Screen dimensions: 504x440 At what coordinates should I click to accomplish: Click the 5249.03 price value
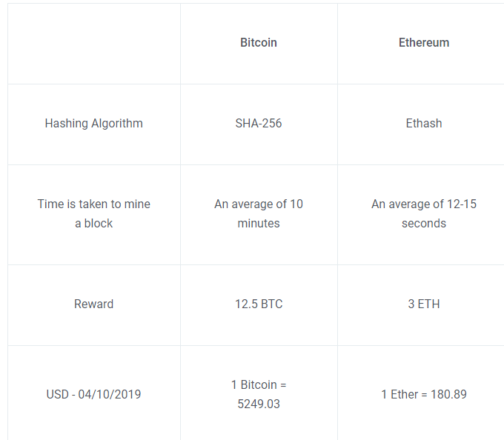coord(259,404)
